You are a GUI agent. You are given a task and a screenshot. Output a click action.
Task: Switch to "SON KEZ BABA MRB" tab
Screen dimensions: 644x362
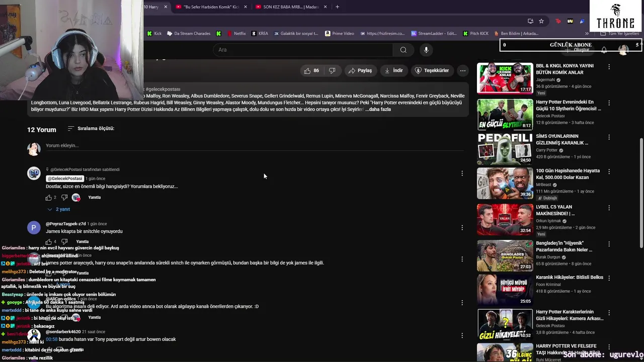click(x=291, y=7)
